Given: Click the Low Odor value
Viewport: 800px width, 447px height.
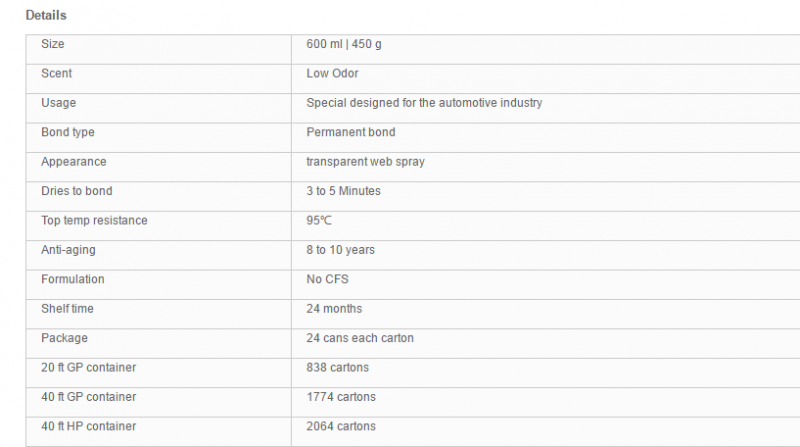Looking at the screenshot, I should (332, 73).
